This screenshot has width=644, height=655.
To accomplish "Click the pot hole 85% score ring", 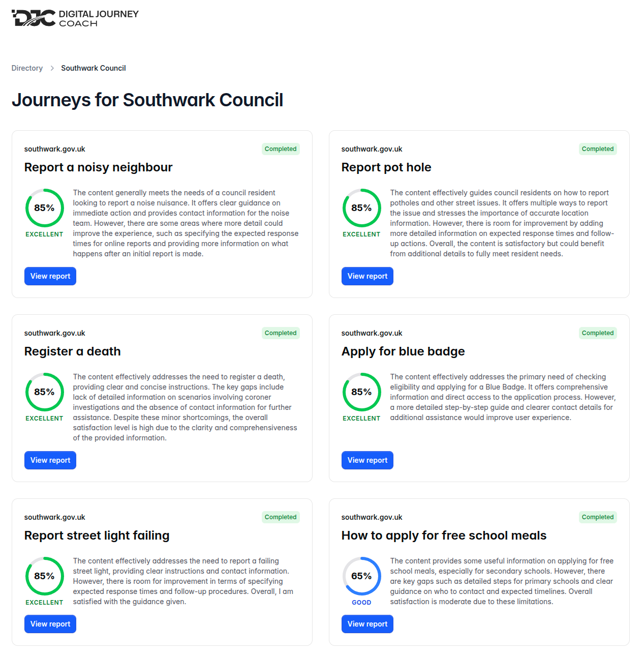I will (362, 208).
